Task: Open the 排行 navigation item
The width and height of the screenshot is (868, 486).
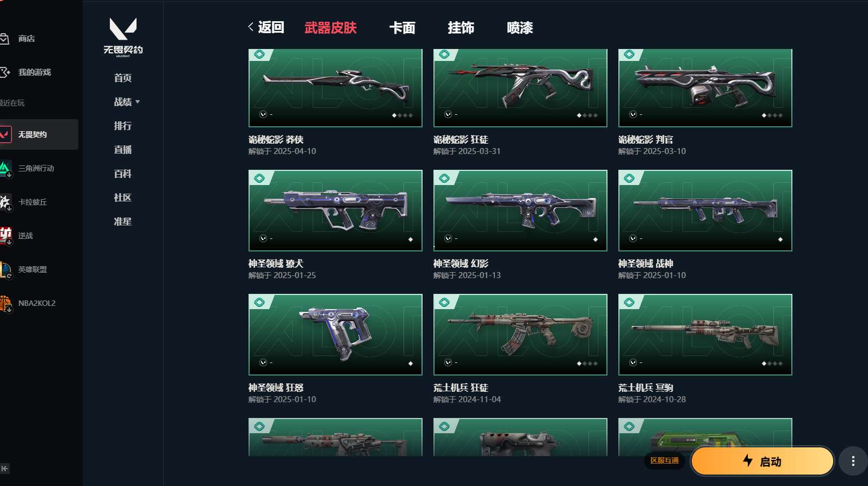Action: point(123,126)
